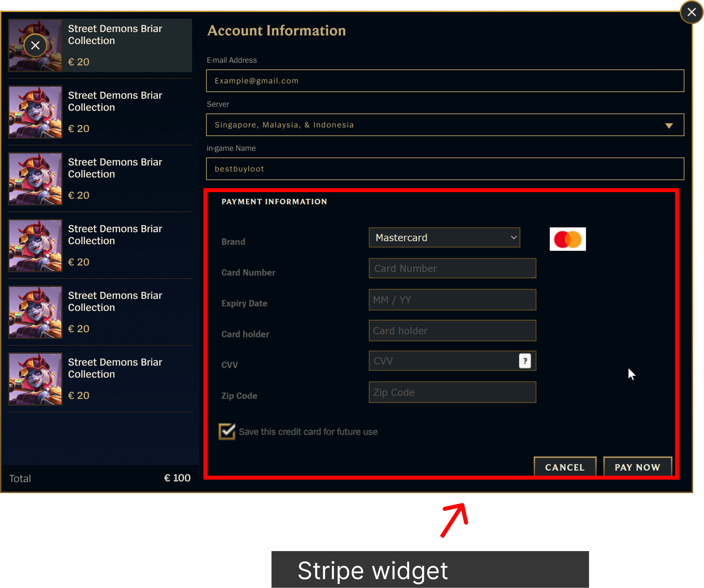Focus the E-mail Address field

click(445, 81)
